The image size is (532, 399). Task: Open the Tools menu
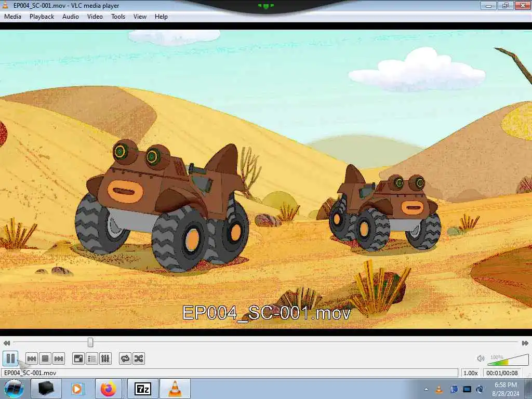point(118,17)
